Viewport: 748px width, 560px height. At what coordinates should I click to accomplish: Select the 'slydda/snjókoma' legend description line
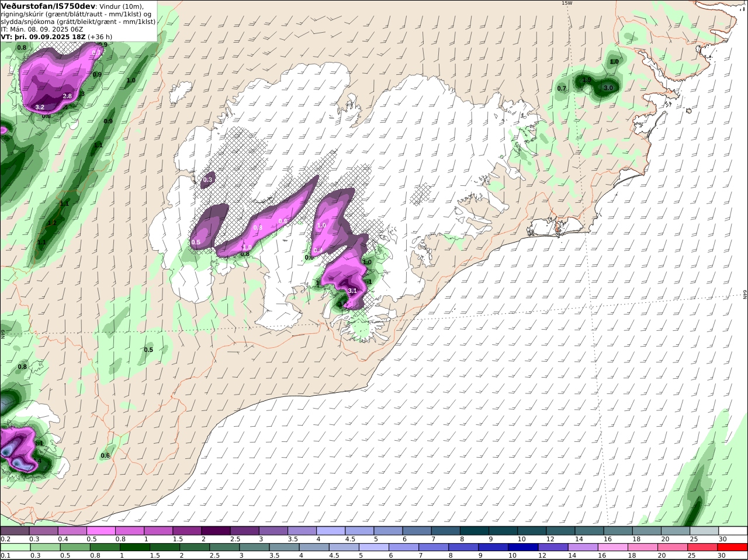click(78, 22)
